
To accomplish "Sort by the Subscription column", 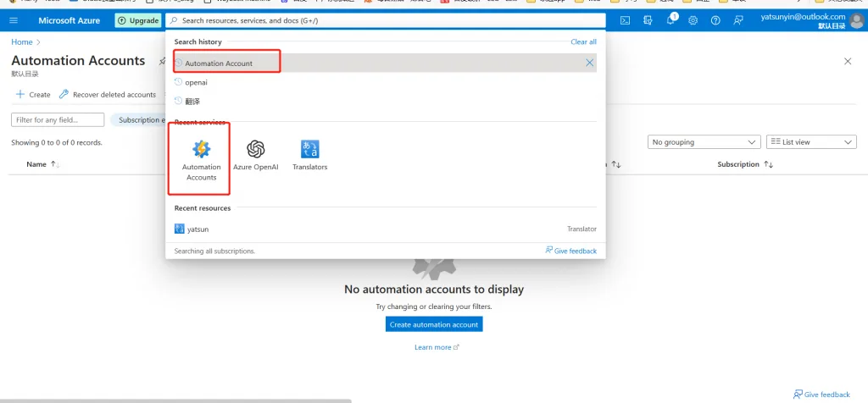I will click(x=744, y=164).
